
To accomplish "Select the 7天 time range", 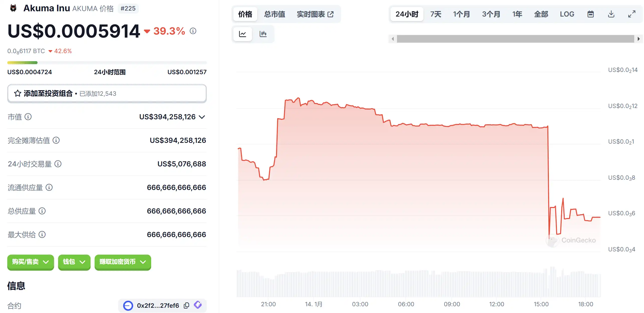I will coord(436,14).
